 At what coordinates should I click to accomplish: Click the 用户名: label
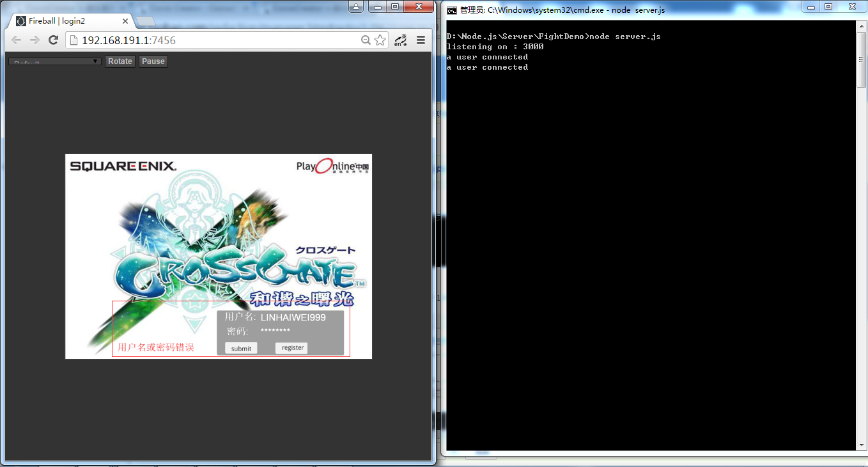(x=240, y=317)
